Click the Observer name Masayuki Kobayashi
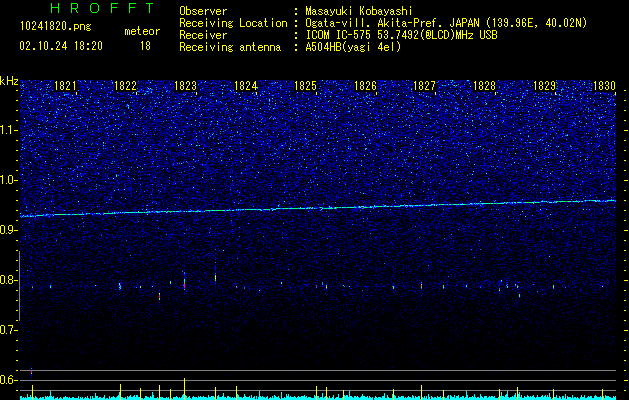The image size is (629, 400). coord(359,11)
